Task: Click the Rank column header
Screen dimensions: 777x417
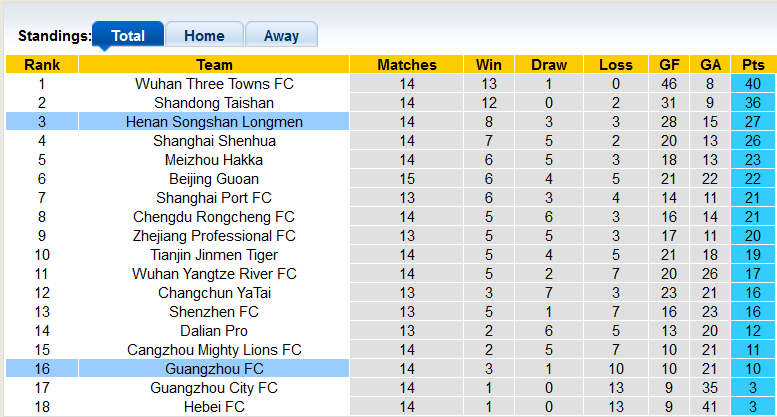Action: pos(42,64)
